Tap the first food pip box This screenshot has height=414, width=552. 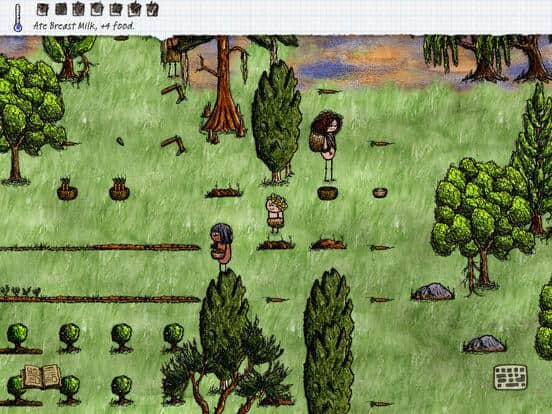42,10
